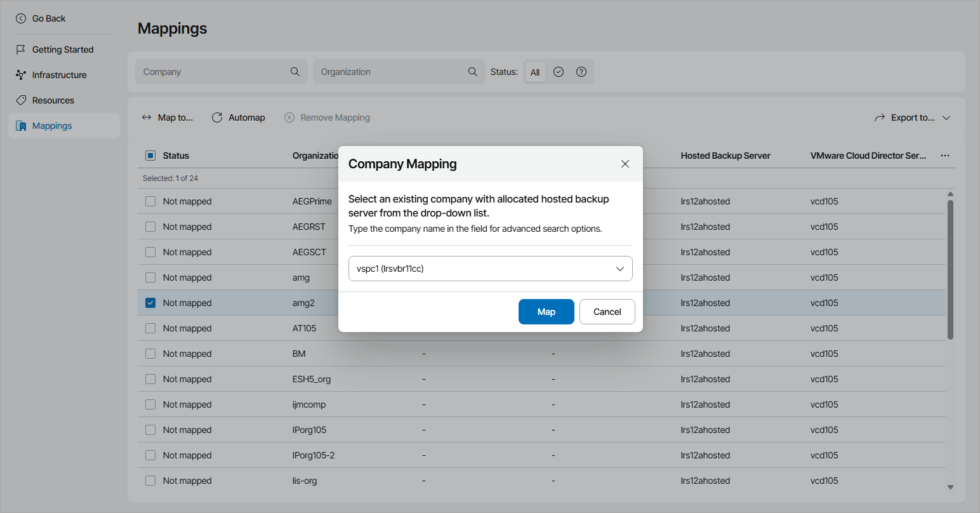The width and height of the screenshot is (980, 513).
Task: Select the All status filter
Action: [x=535, y=72]
